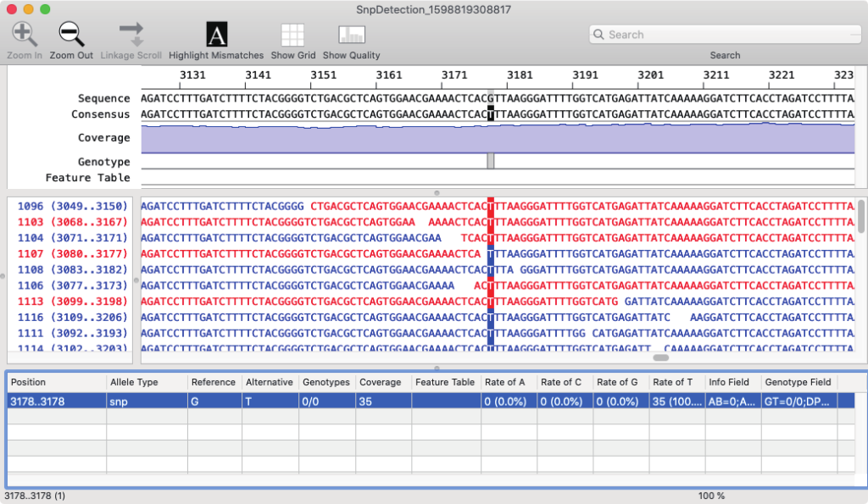The image size is (868, 504).
Task: Click the coverage value 35 cell
Action: [x=384, y=402]
